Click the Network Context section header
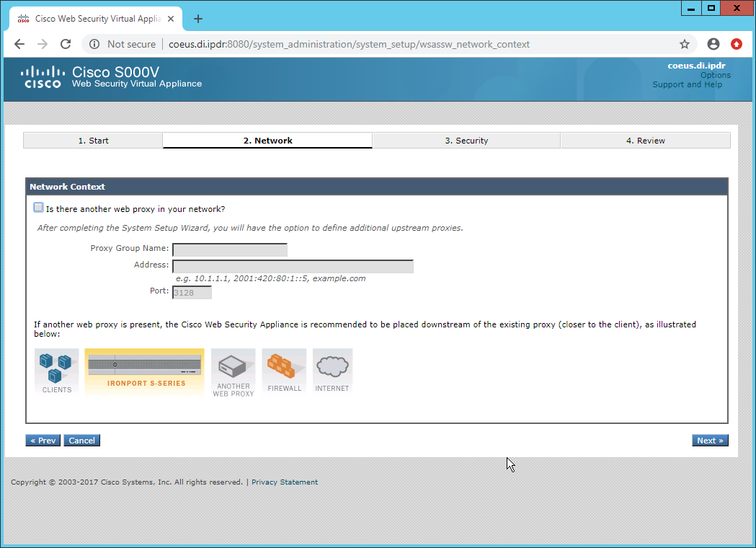The width and height of the screenshot is (756, 548). (376, 187)
